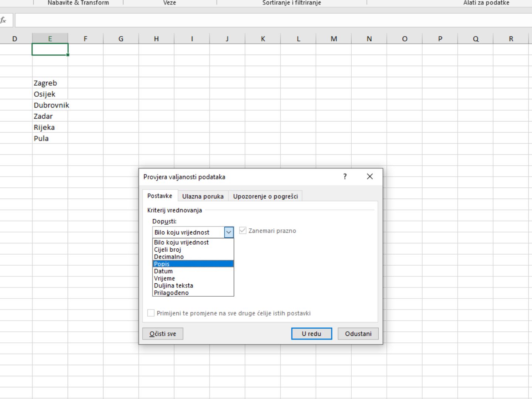The width and height of the screenshot is (532, 399).
Task: Select column N header
Action: [x=369, y=38]
